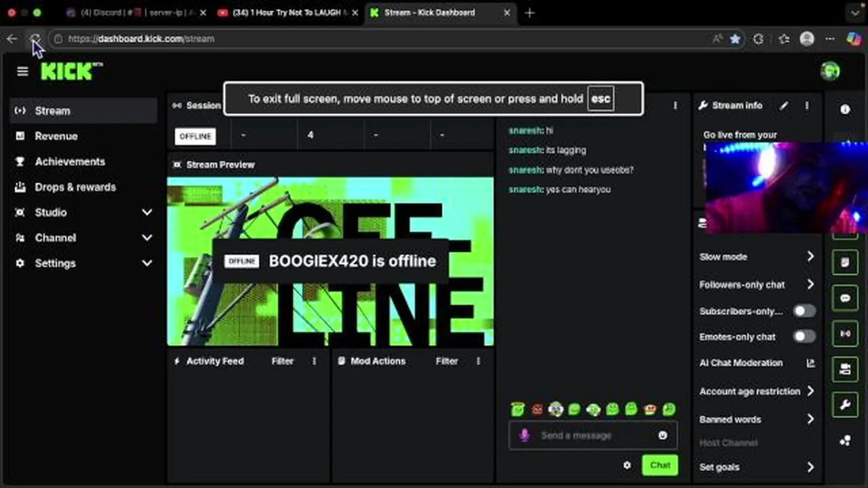This screenshot has height=488, width=868.
Task: Expand the Channel sidebar section
Action: click(147, 238)
